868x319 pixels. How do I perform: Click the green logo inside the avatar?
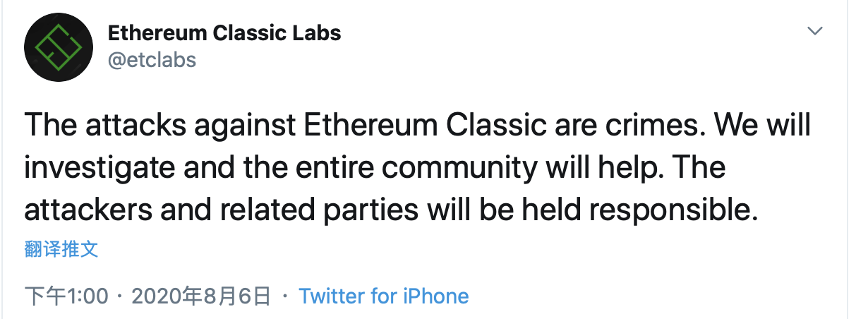(x=59, y=47)
